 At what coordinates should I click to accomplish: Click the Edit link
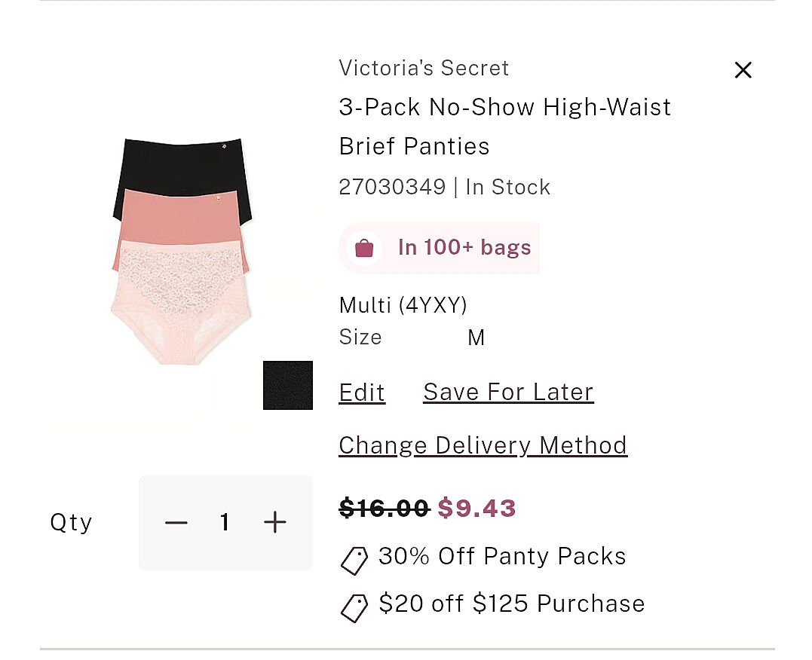(362, 393)
